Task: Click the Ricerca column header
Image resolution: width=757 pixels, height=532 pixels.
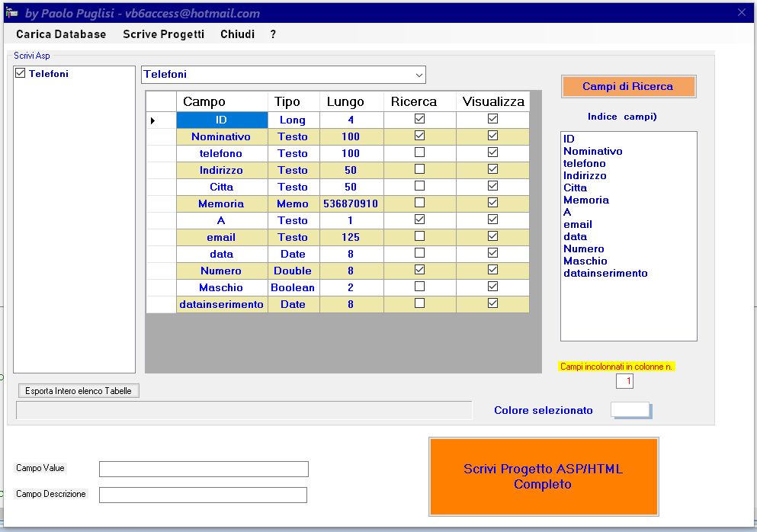Action: coord(419,102)
